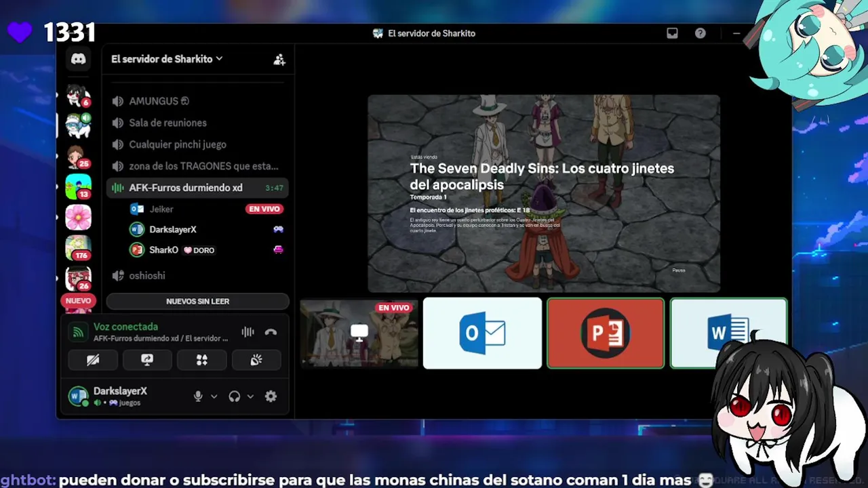Select the Outlook participant tile

pyautogui.click(x=482, y=333)
